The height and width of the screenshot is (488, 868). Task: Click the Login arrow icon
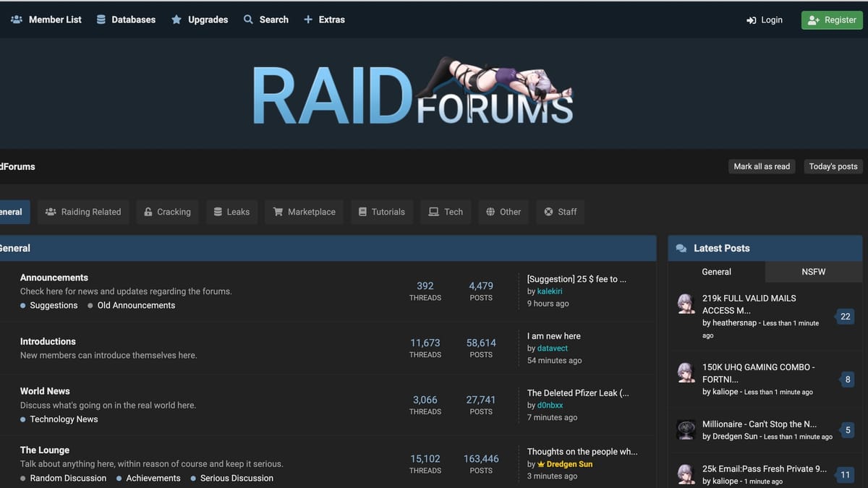[x=752, y=20]
